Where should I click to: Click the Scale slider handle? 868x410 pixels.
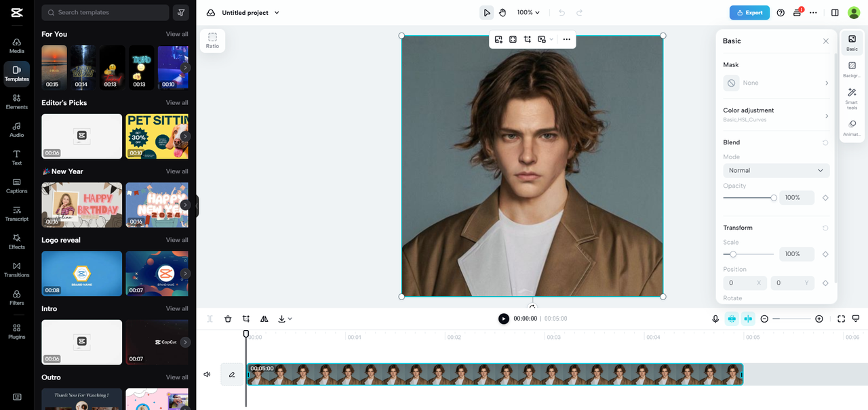733,254
